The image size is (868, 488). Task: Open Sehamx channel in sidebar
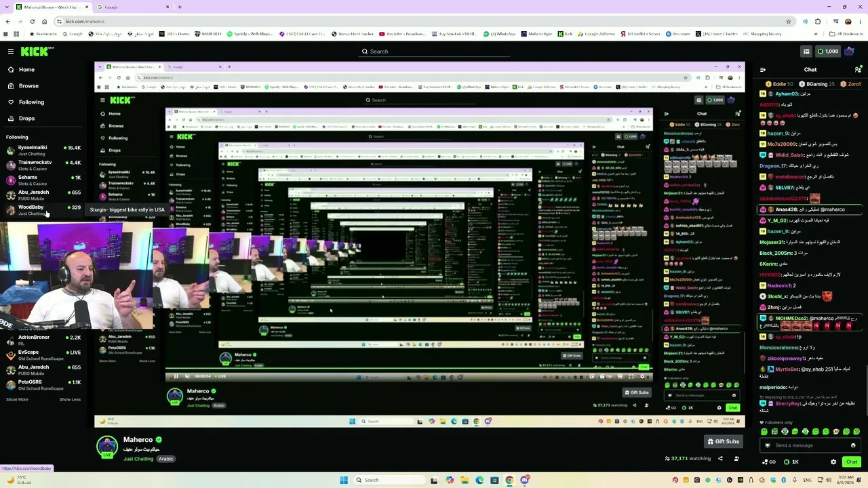coord(43,180)
